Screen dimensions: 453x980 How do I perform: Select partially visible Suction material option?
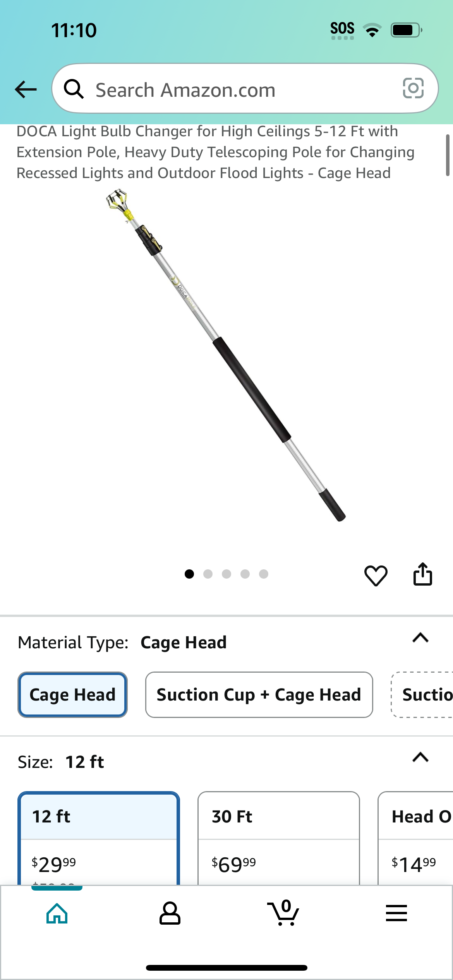(x=422, y=695)
